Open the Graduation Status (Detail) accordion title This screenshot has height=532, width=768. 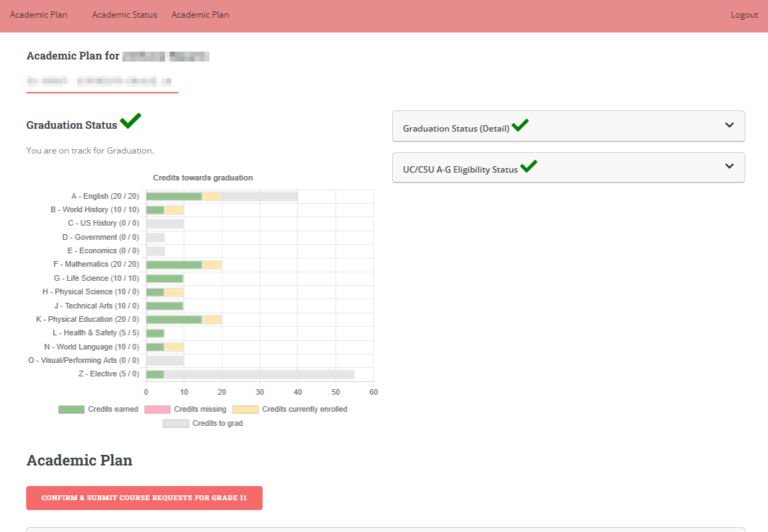click(456, 129)
